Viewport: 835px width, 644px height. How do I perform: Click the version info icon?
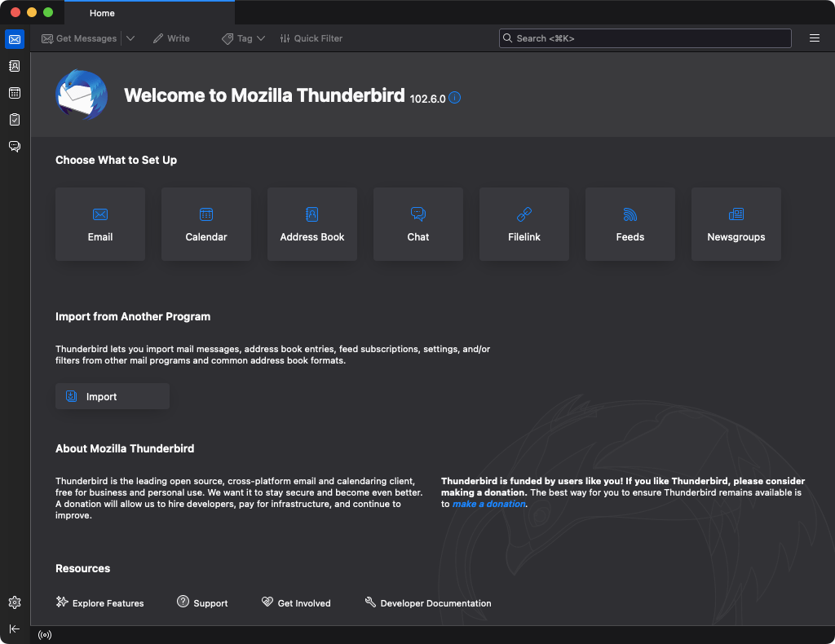tap(454, 97)
